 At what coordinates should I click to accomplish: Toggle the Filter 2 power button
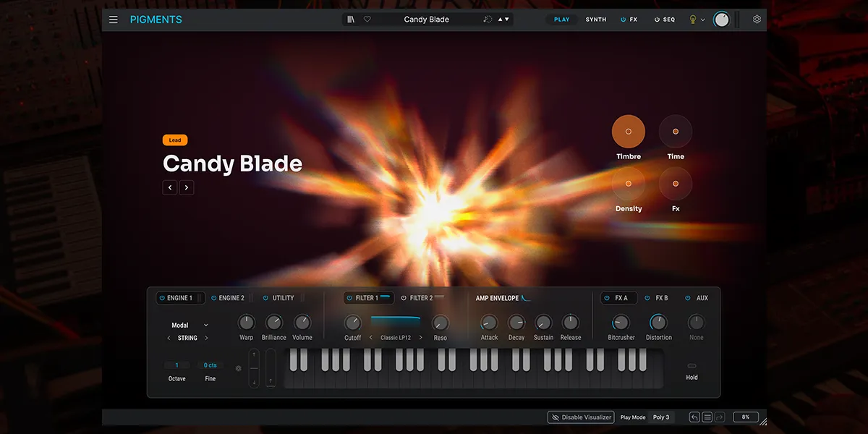[404, 298]
